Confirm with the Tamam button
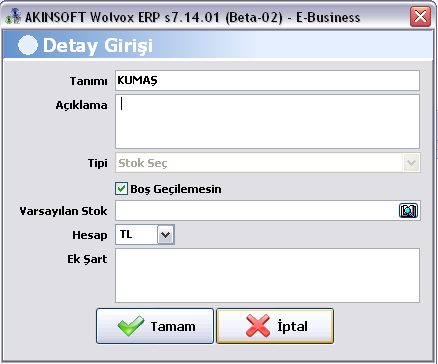The width and height of the screenshot is (438, 364). click(x=155, y=326)
